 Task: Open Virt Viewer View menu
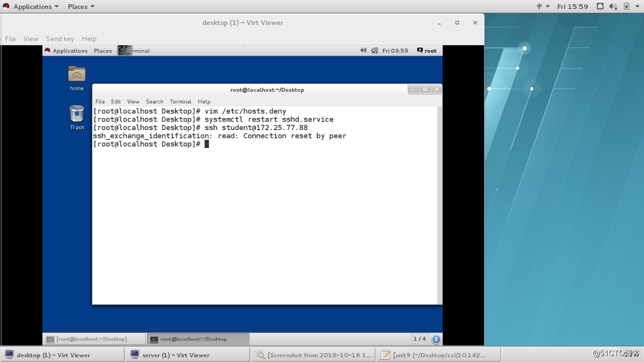point(31,39)
